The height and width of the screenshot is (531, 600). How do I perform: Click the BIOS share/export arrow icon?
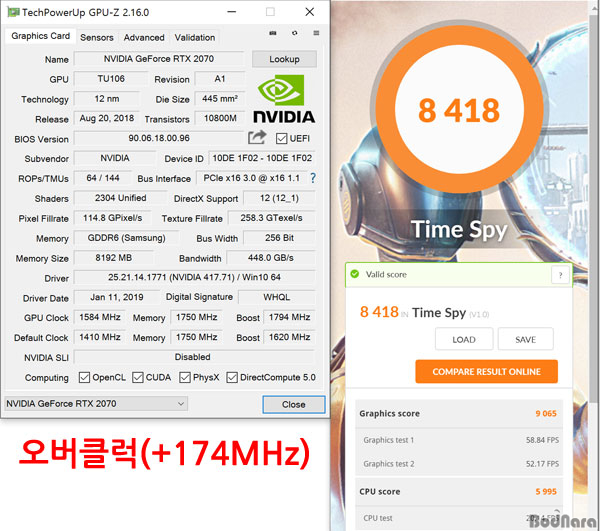pyautogui.click(x=257, y=138)
